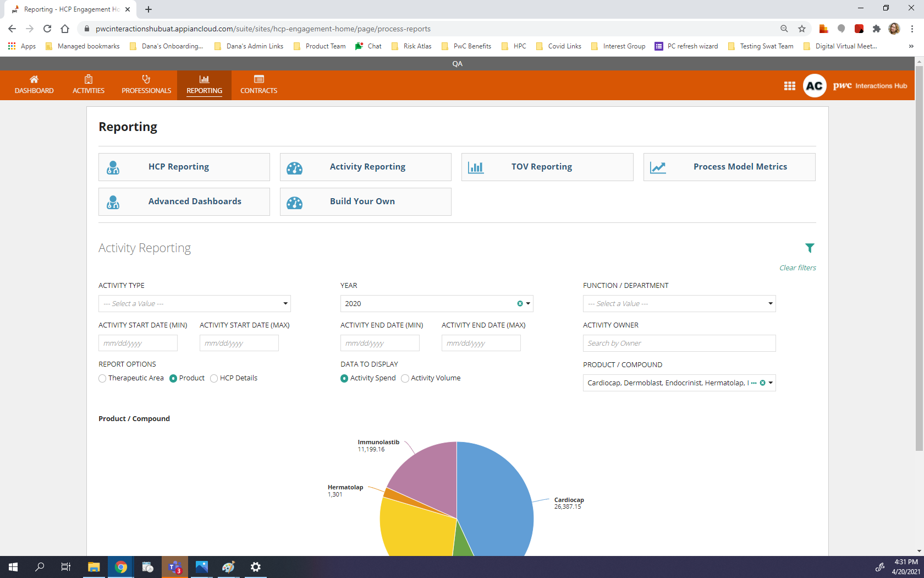This screenshot has width=924, height=578.
Task: Open the Function / Department dropdown
Action: pos(679,303)
